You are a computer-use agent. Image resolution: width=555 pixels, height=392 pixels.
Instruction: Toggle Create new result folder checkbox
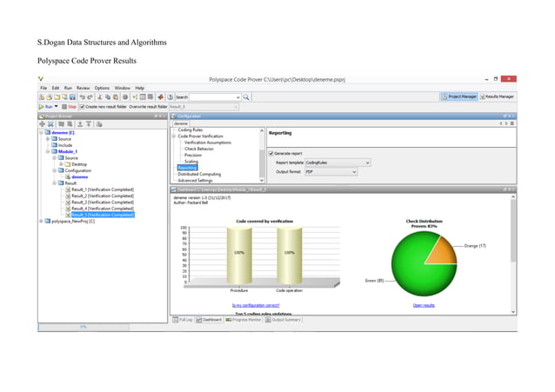[x=81, y=106]
